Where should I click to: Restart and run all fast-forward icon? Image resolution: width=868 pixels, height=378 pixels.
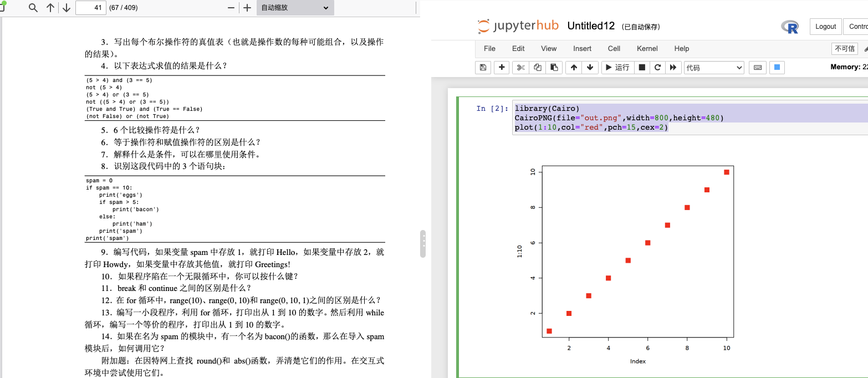673,68
